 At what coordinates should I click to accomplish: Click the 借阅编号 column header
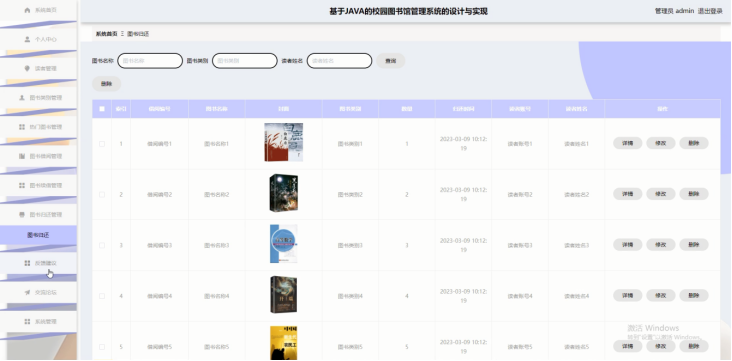159,109
